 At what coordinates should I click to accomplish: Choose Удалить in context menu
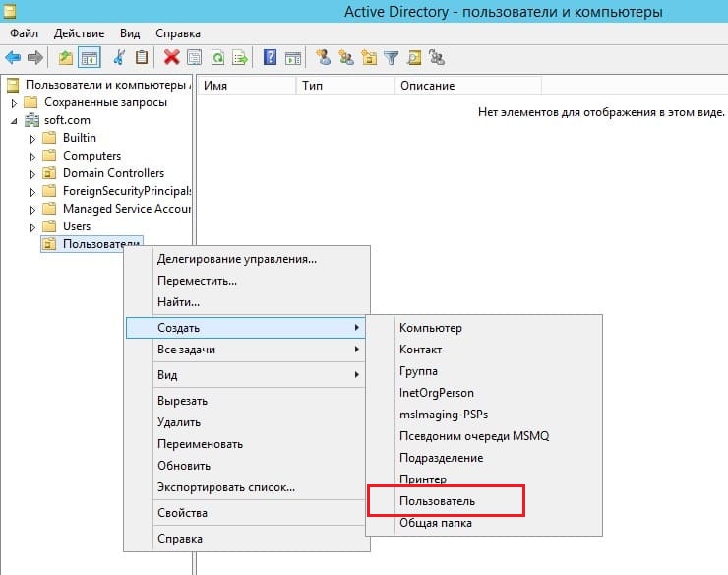click(x=246, y=422)
